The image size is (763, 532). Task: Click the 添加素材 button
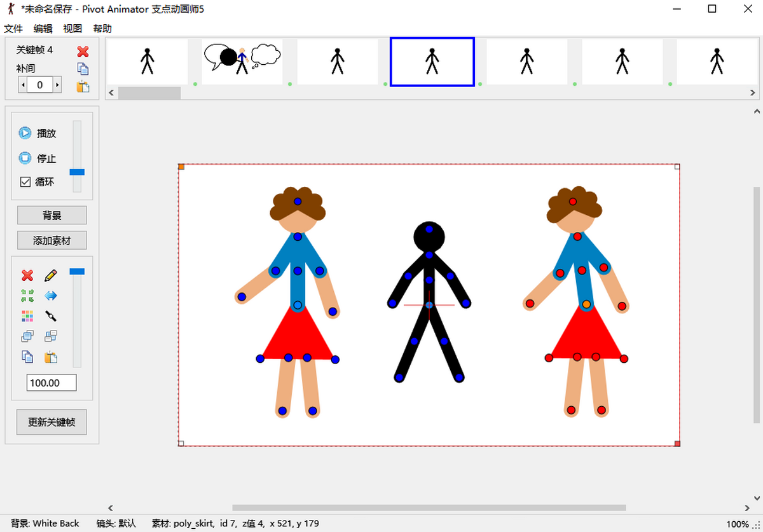52,241
